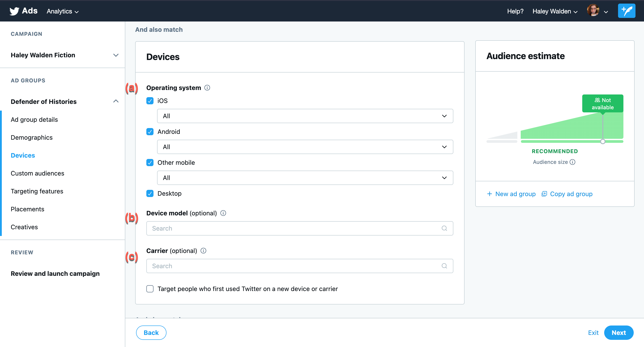
Task: Open the Analytics menu
Action: tap(62, 11)
